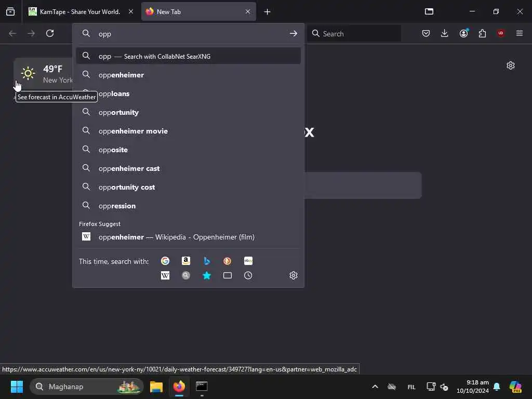532x399 pixels.
Task: Search this time with eBay
Action: pos(248,261)
